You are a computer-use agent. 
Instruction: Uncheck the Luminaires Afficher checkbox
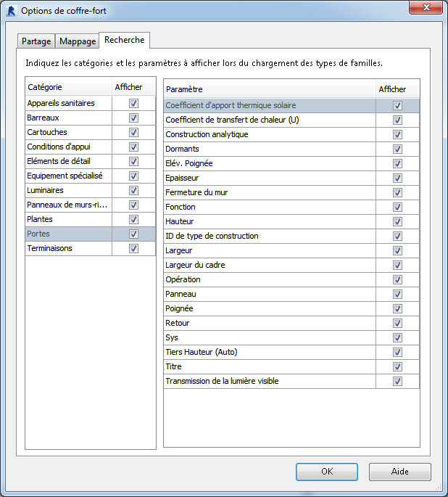133,191
